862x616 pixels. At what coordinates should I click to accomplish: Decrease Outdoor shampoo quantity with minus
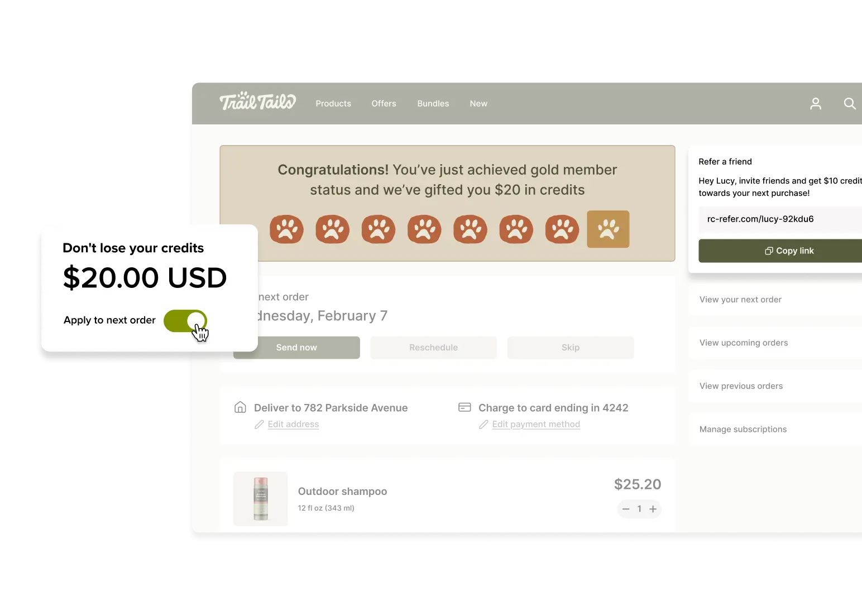pos(626,509)
